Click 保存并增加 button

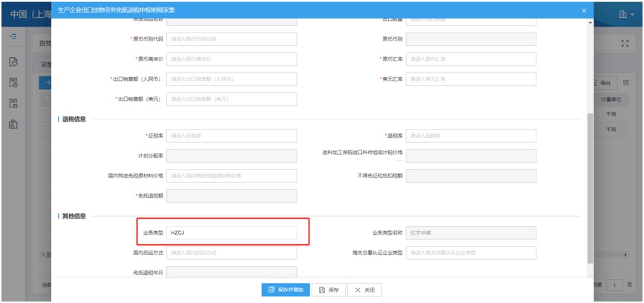pos(284,290)
